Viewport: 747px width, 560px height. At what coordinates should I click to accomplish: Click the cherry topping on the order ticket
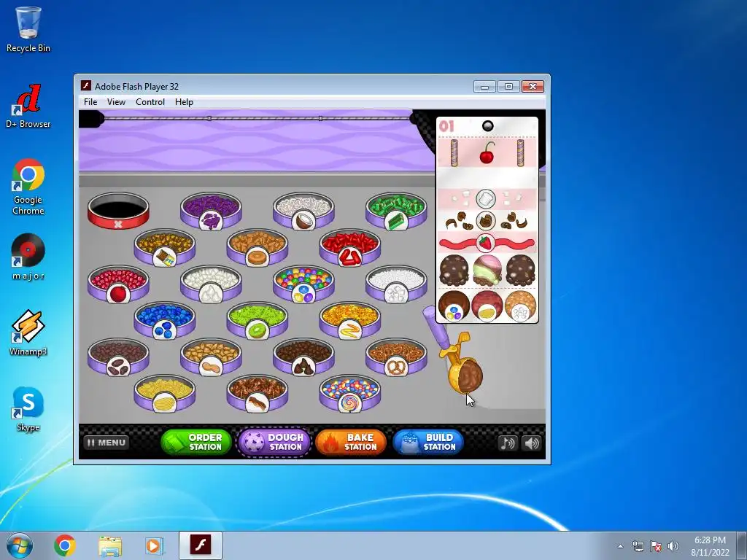click(487, 152)
